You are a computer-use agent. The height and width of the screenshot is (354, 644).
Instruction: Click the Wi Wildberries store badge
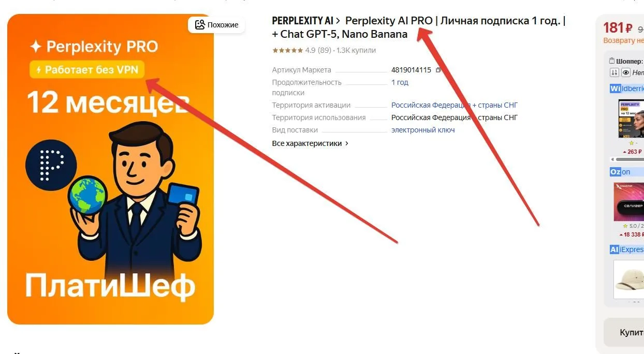(x=615, y=89)
